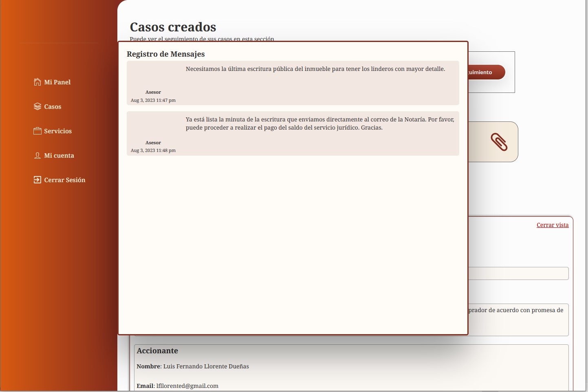Click the home icon beside Mi Panel

tap(37, 82)
